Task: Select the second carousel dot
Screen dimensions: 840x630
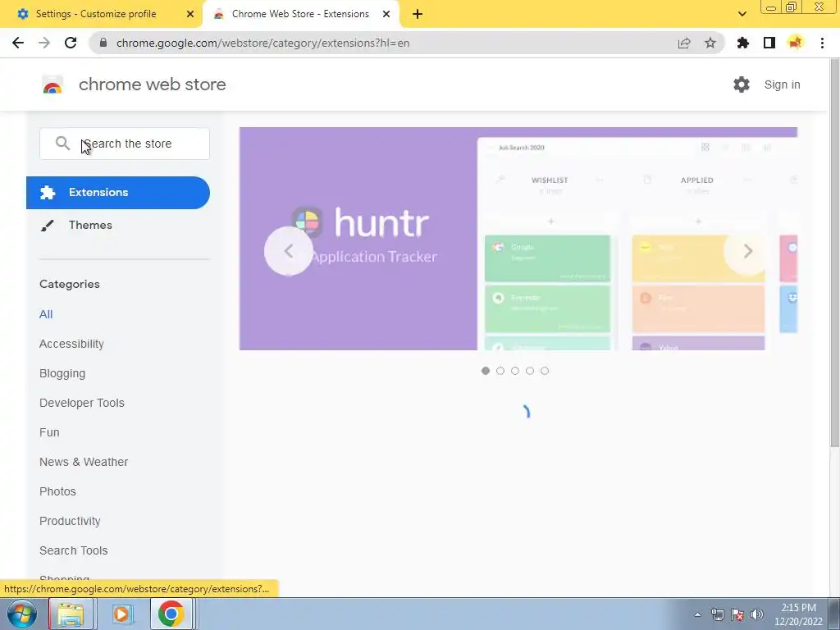Action: pyautogui.click(x=500, y=371)
